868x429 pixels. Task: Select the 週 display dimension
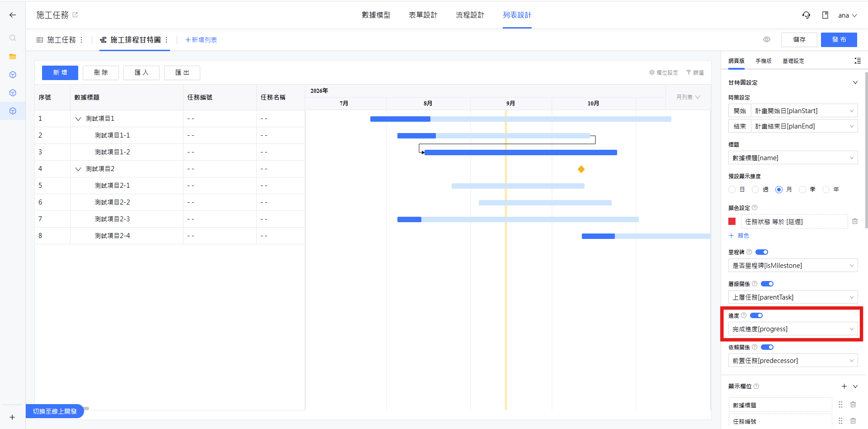coord(755,190)
